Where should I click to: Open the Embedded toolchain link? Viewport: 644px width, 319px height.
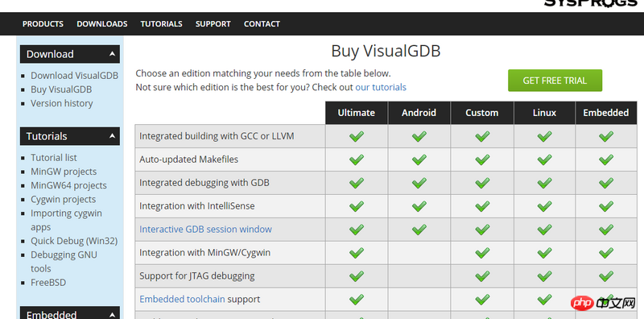(x=183, y=299)
